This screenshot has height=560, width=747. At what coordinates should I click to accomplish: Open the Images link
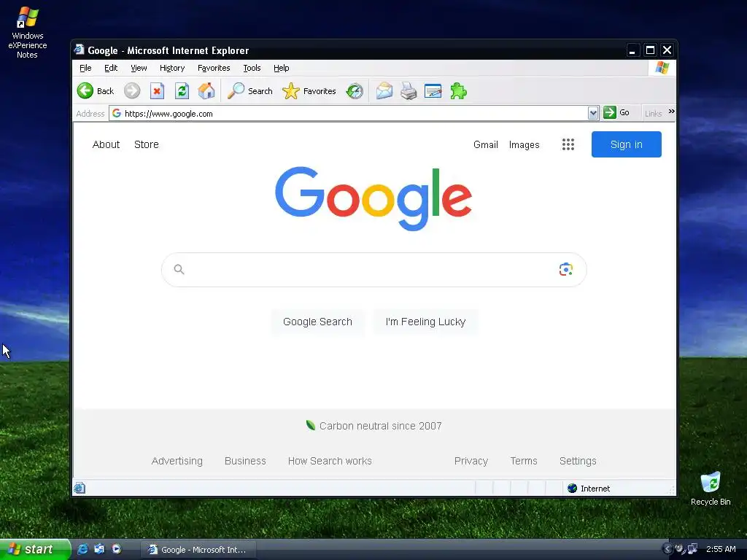524,144
